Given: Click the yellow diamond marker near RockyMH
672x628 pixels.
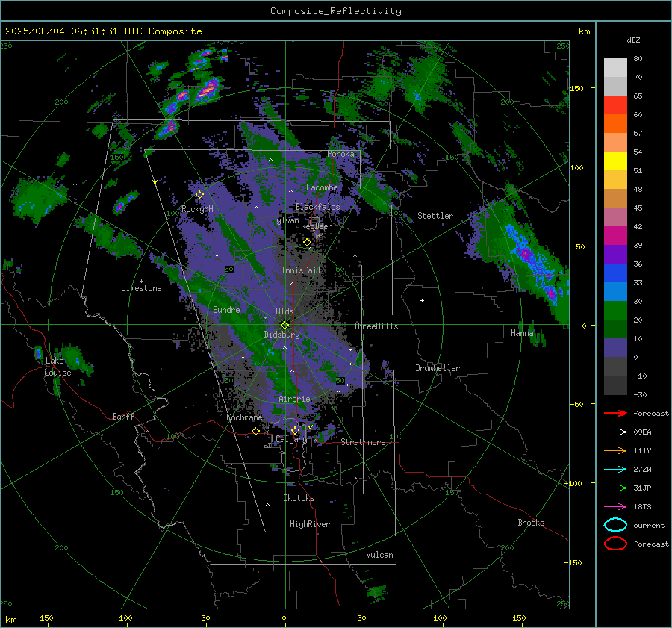Looking at the screenshot, I should tap(199, 195).
